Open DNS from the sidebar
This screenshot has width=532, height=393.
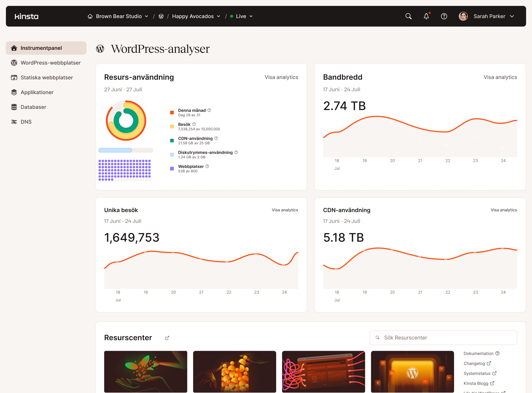click(26, 122)
